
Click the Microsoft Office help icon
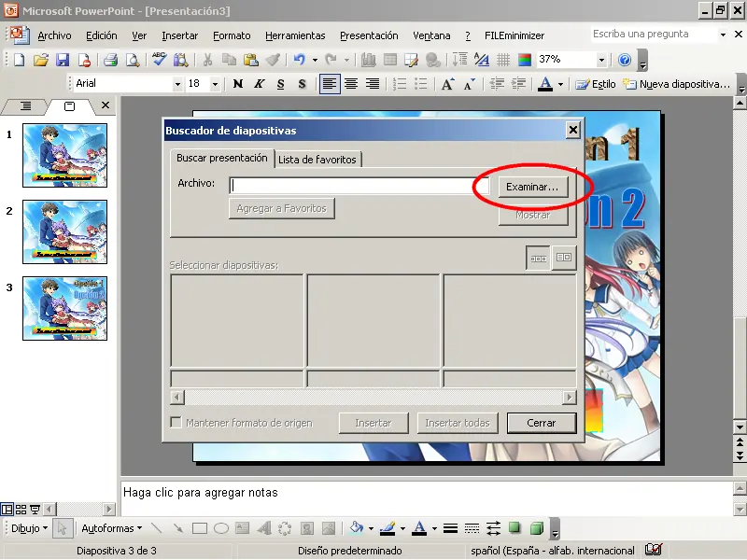click(x=625, y=60)
